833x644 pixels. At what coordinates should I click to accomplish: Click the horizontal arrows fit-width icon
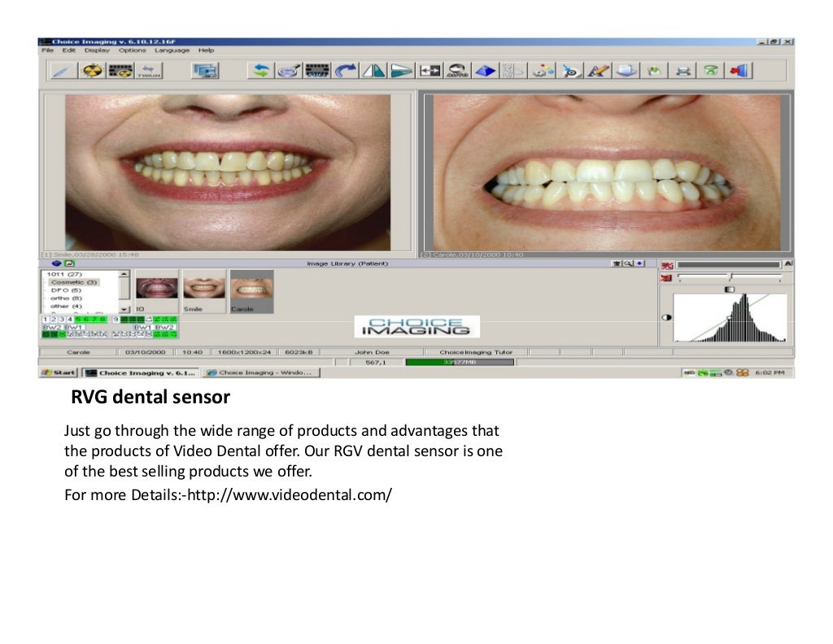[x=430, y=71]
